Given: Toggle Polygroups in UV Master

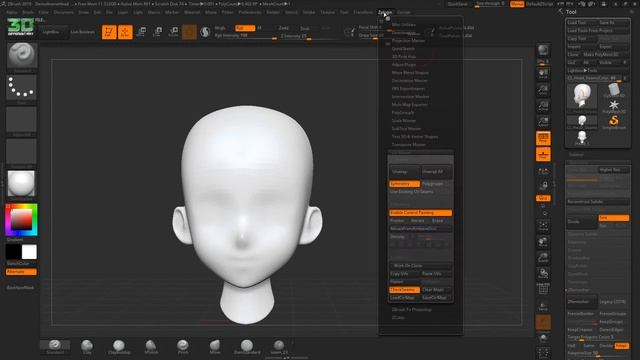Looking at the screenshot, I should pyautogui.click(x=436, y=184).
